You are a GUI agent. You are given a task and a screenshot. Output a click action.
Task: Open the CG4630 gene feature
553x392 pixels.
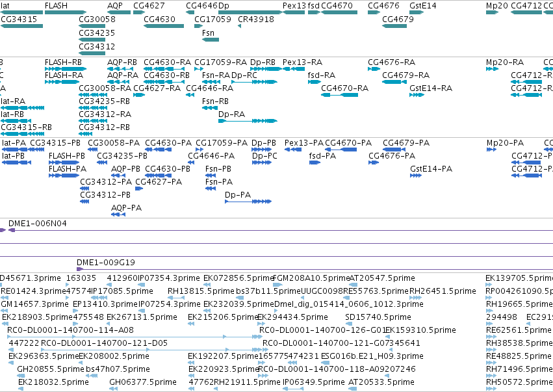(x=164, y=26)
